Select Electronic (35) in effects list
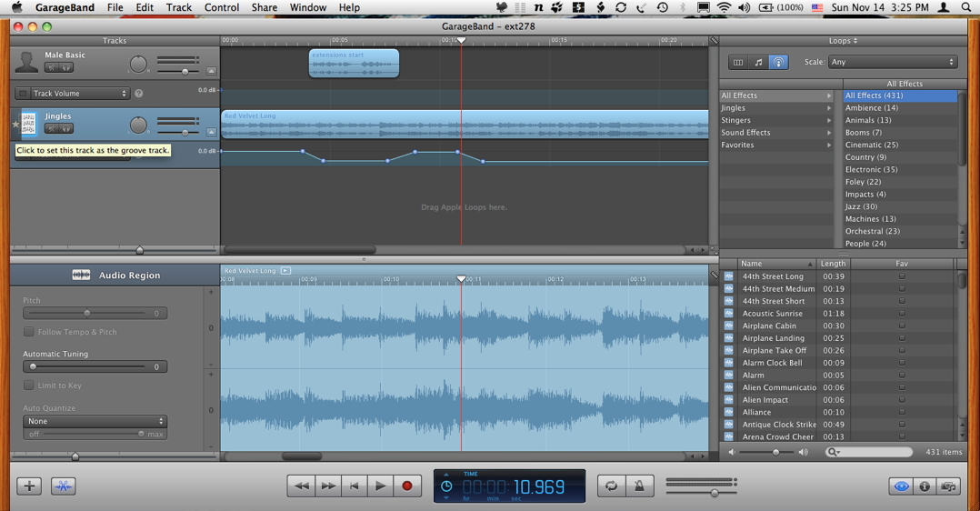Screen dimensions: 980x511 pyautogui.click(x=900, y=169)
